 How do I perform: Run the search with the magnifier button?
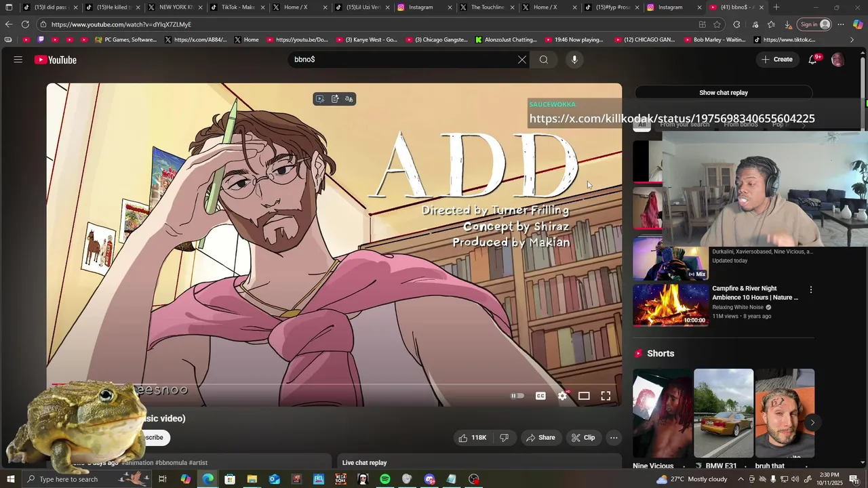pyautogui.click(x=544, y=60)
